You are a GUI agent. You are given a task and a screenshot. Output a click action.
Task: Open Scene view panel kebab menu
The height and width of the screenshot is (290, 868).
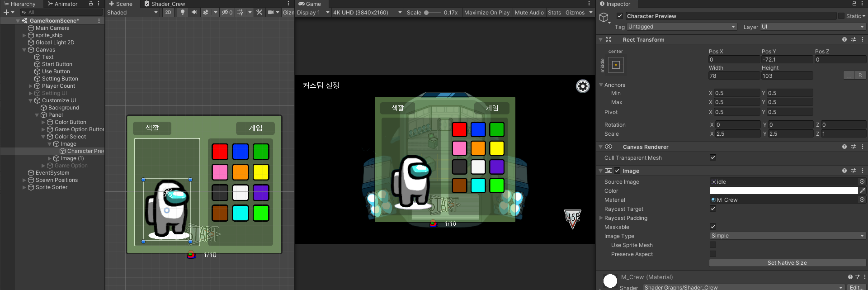click(288, 4)
